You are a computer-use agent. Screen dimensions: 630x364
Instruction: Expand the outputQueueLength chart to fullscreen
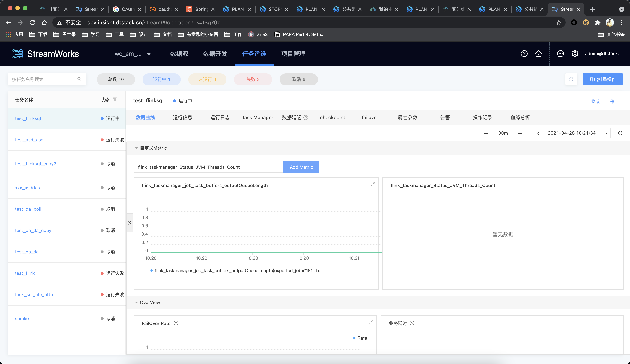tap(373, 184)
